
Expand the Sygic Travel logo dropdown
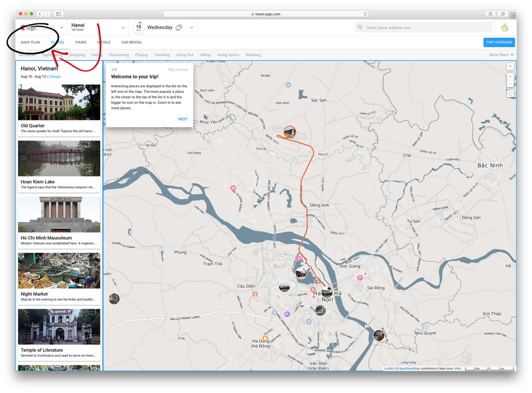(61, 28)
